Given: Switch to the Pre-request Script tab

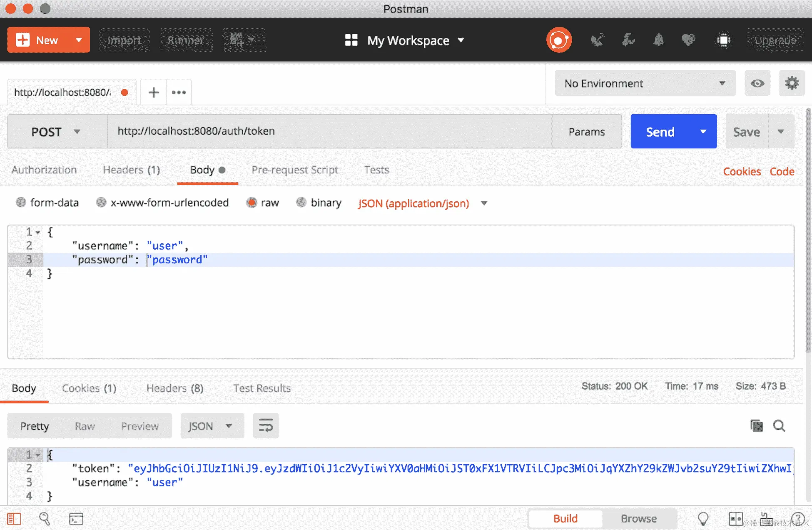Looking at the screenshot, I should [x=295, y=170].
